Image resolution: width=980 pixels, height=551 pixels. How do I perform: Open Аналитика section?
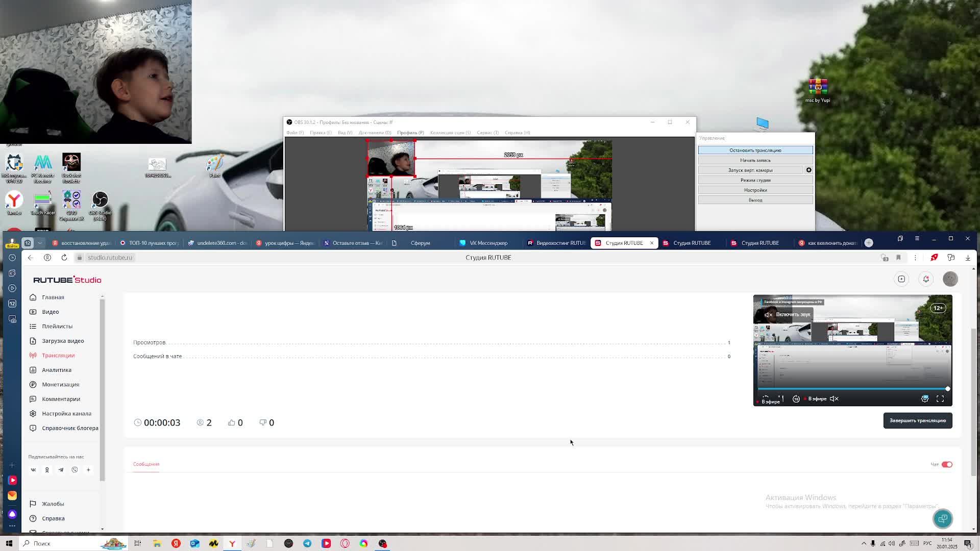56,370
